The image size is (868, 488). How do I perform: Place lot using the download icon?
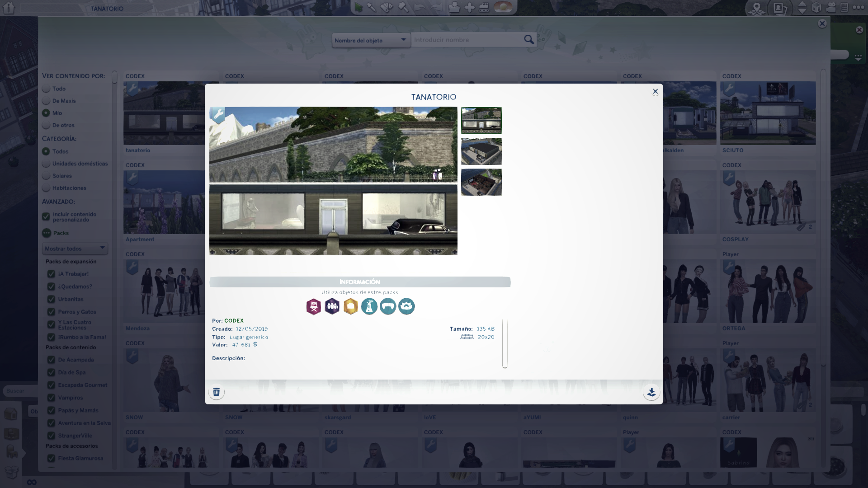click(651, 392)
